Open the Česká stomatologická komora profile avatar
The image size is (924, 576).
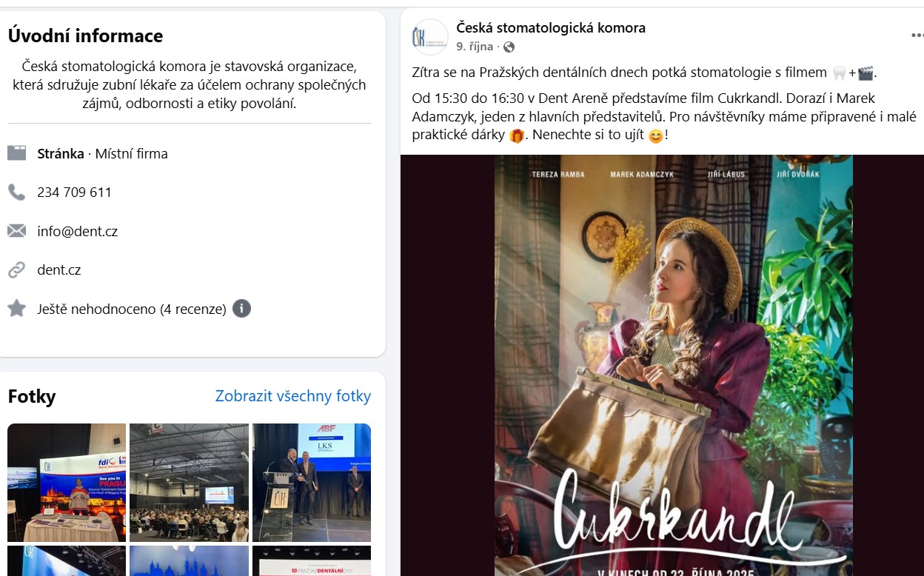(430, 37)
